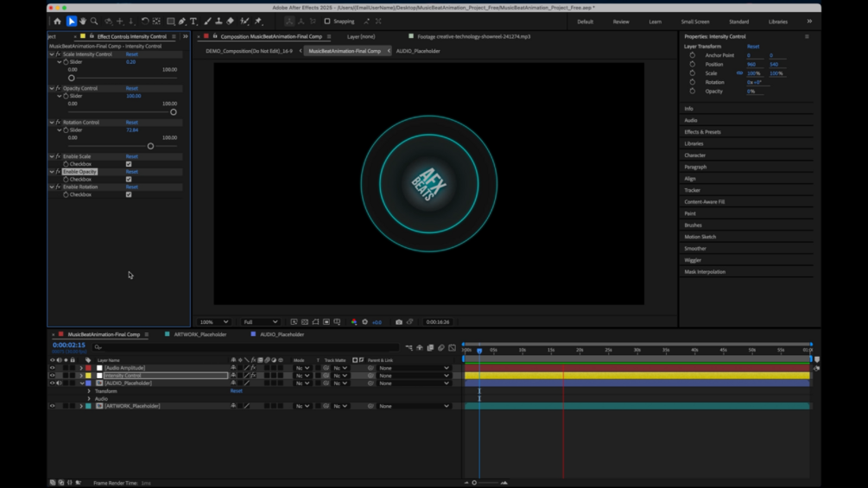
Task: Switch to the Small Screen workspace
Action: click(694, 22)
